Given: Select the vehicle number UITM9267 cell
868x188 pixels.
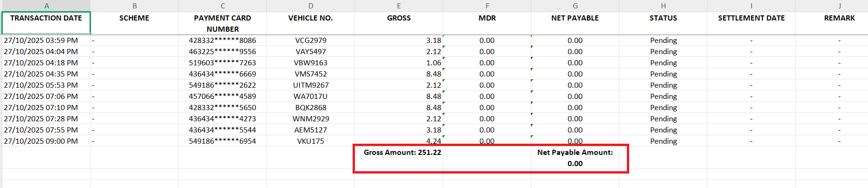Looking at the screenshot, I should (x=311, y=85).
